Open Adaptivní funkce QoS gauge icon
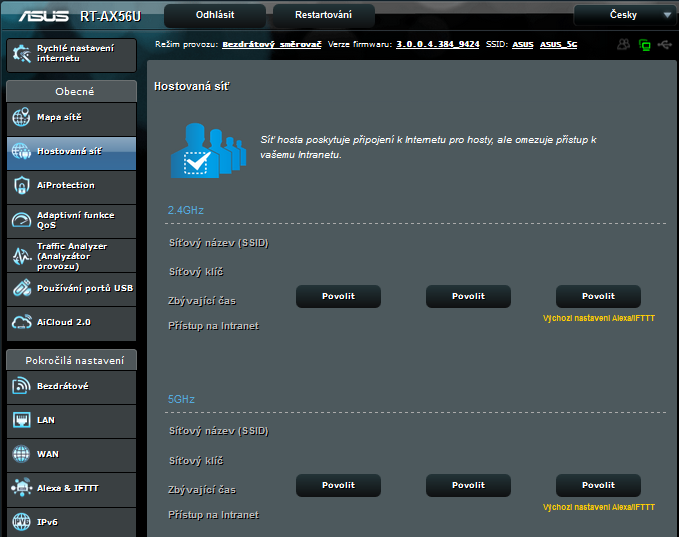The image size is (679, 537). pyautogui.click(x=22, y=220)
